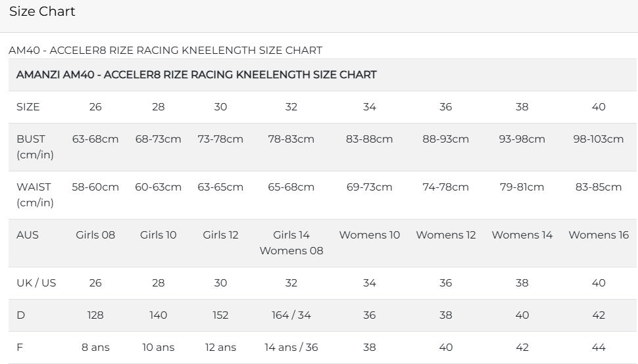This screenshot has height=364, width=638.
Task: Click the 40 in the UK / US row
Action: pyautogui.click(x=599, y=283)
